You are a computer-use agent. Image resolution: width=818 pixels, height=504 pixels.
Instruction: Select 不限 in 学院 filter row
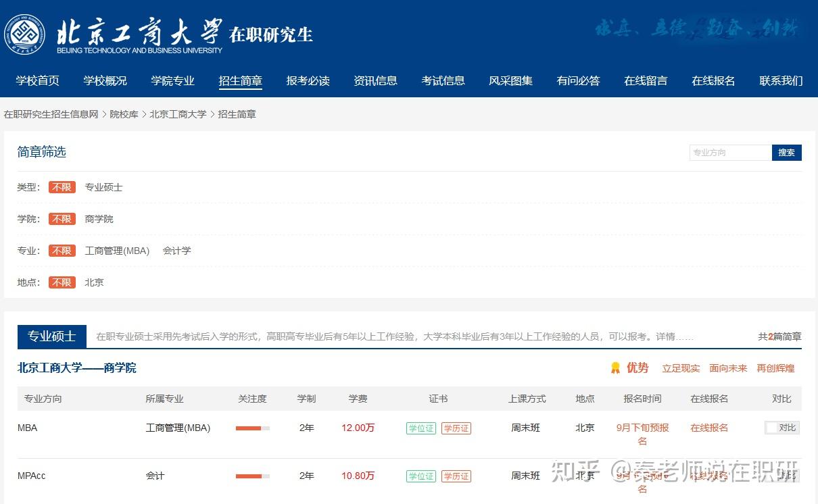[x=62, y=219]
